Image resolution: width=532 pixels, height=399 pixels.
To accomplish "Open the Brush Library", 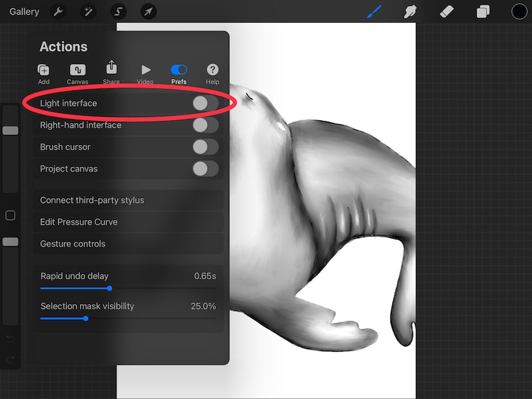I will 374,11.
